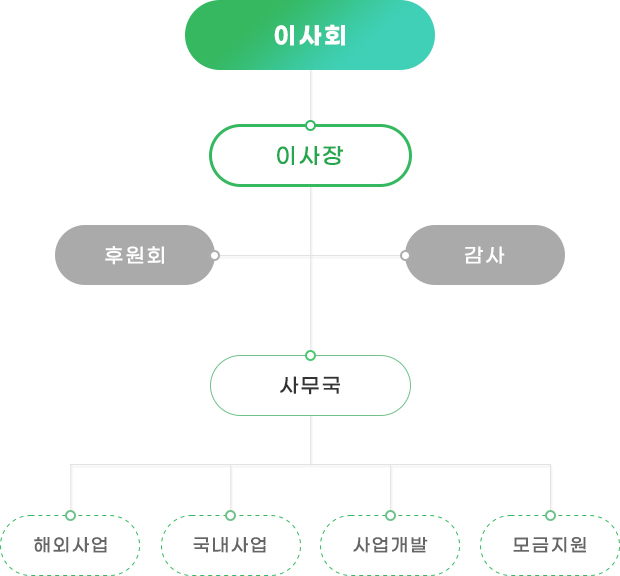Select the 국내사업 department box
The image size is (620, 576).
tap(230, 546)
